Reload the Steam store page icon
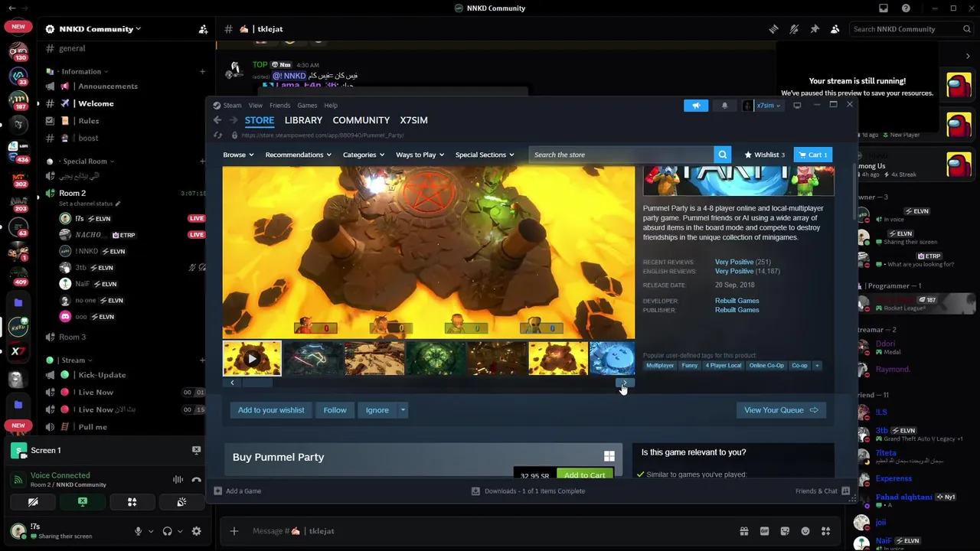The image size is (980, 551). tap(218, 135)
